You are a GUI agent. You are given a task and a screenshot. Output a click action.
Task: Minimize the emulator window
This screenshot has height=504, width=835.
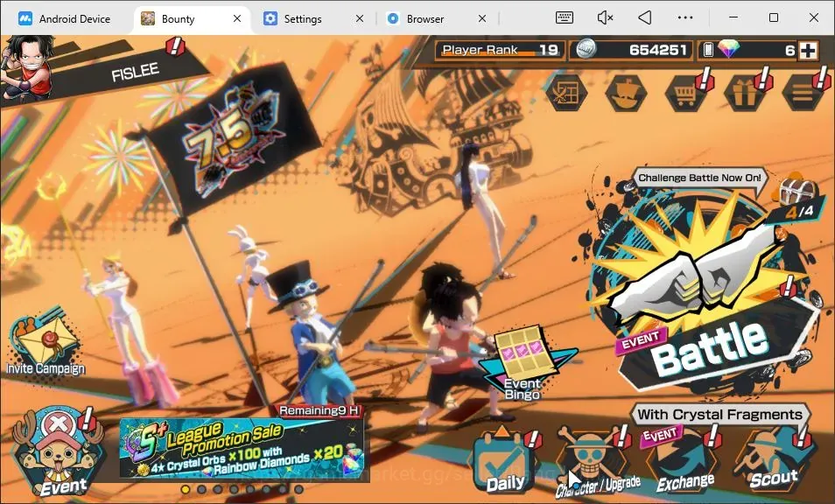733,17
